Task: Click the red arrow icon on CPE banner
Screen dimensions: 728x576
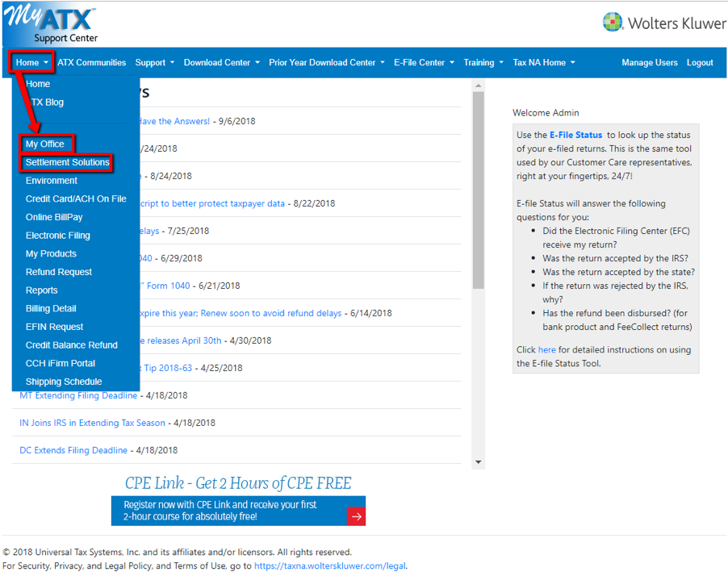Action: 356,516
